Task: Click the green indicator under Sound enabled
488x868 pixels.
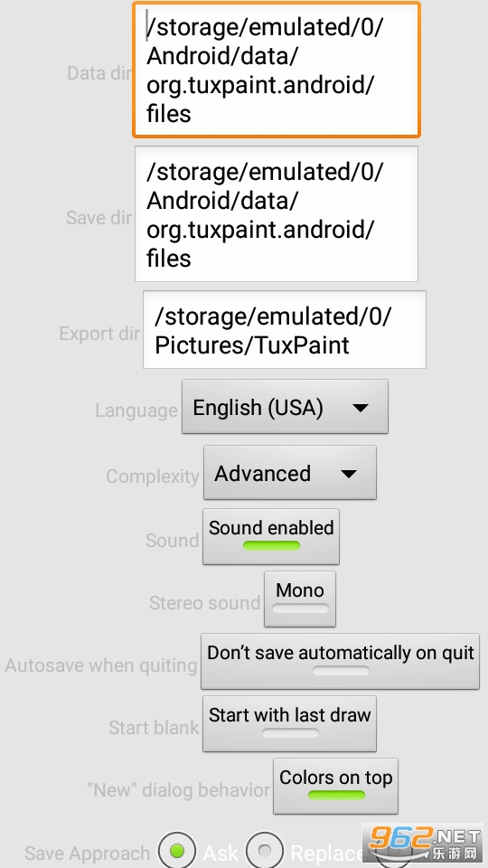Action: [271, 545]
